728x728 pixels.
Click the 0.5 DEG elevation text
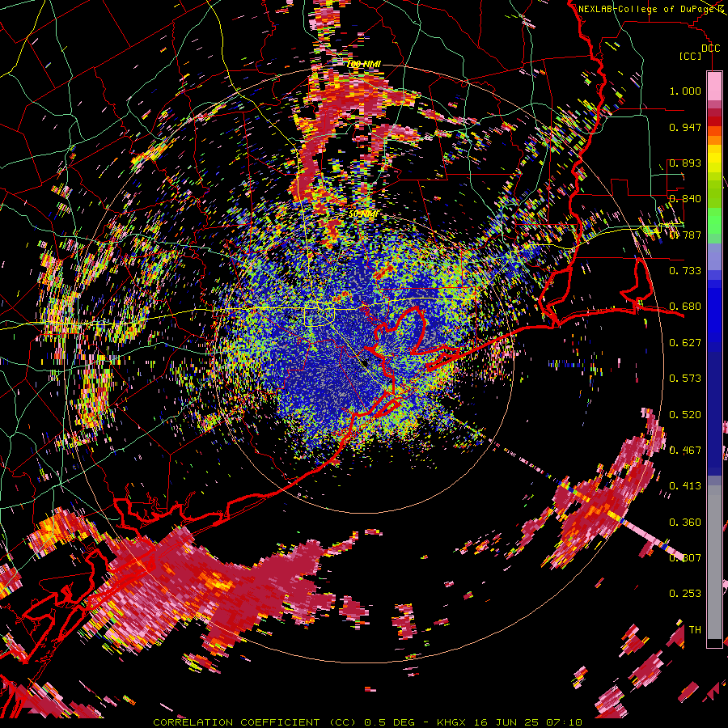(x=389, y=722)
